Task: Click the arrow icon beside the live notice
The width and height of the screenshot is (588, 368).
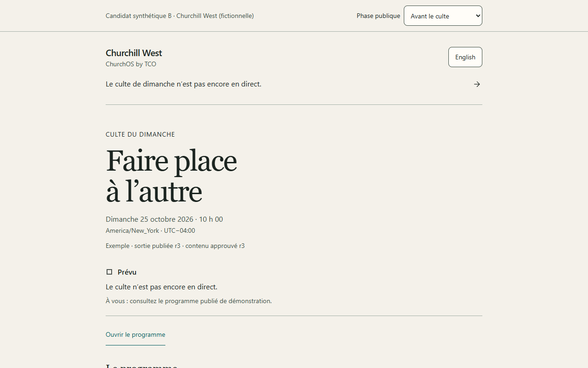Action: (477, 84)
